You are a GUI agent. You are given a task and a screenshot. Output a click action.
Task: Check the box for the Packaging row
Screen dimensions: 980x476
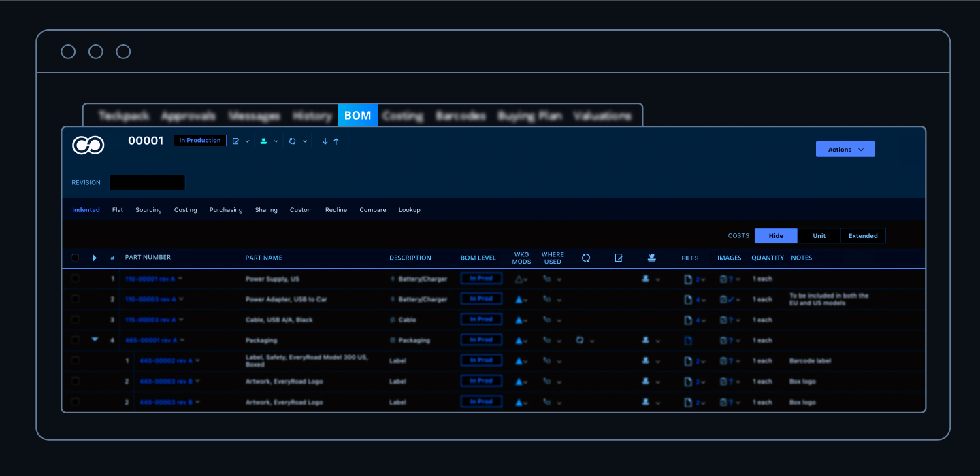point(75,340)
